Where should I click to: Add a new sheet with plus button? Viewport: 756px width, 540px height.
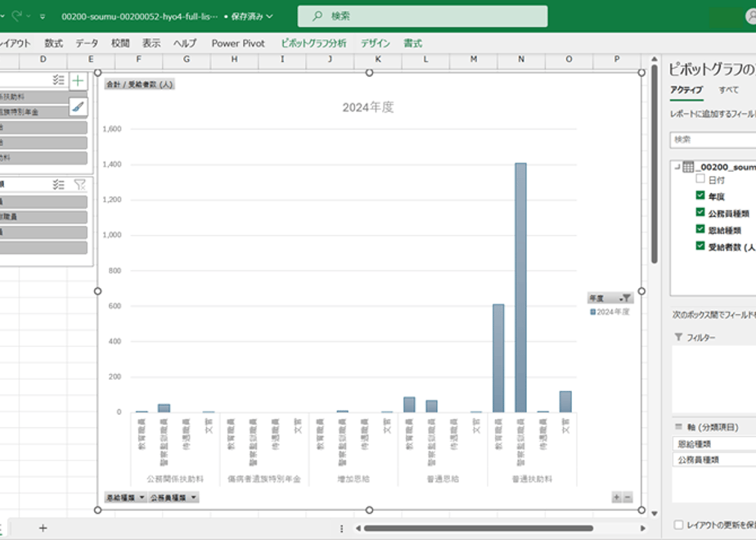click(x=43, y=528)
